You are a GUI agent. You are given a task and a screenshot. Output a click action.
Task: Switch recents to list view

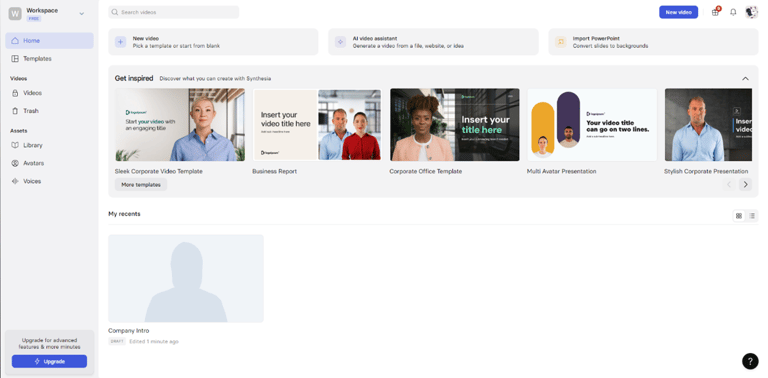coord(752,215)
